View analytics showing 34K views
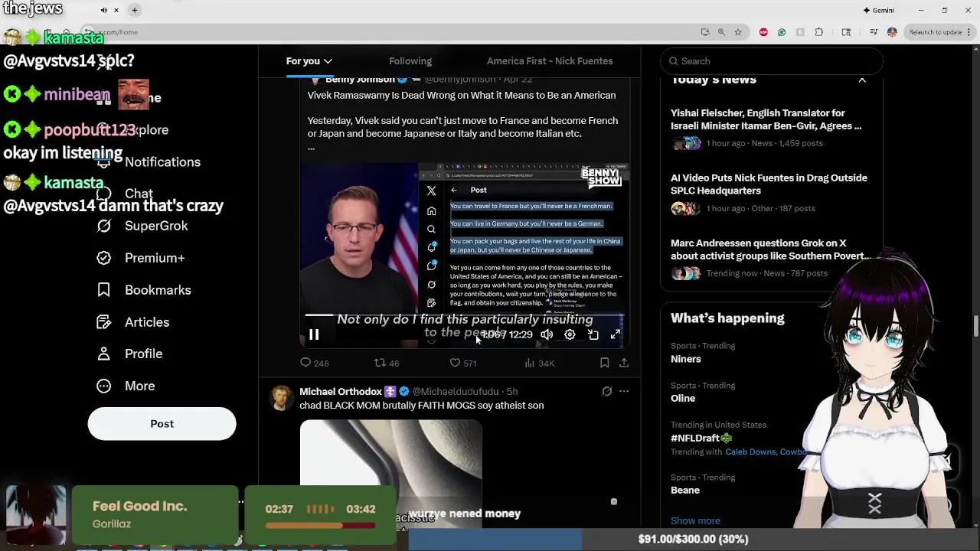This screenshot has height=551, width=980. point(540,364)
